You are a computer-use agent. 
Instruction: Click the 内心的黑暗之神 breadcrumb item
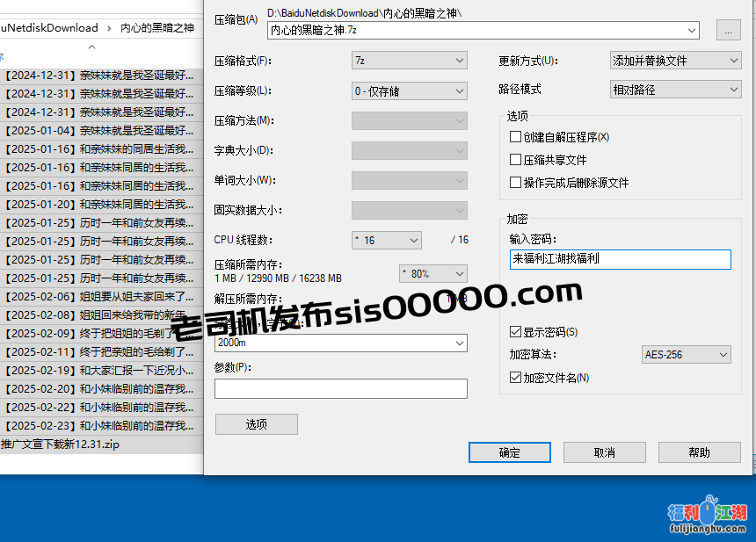pyautogui.click(x=158, y=27)
